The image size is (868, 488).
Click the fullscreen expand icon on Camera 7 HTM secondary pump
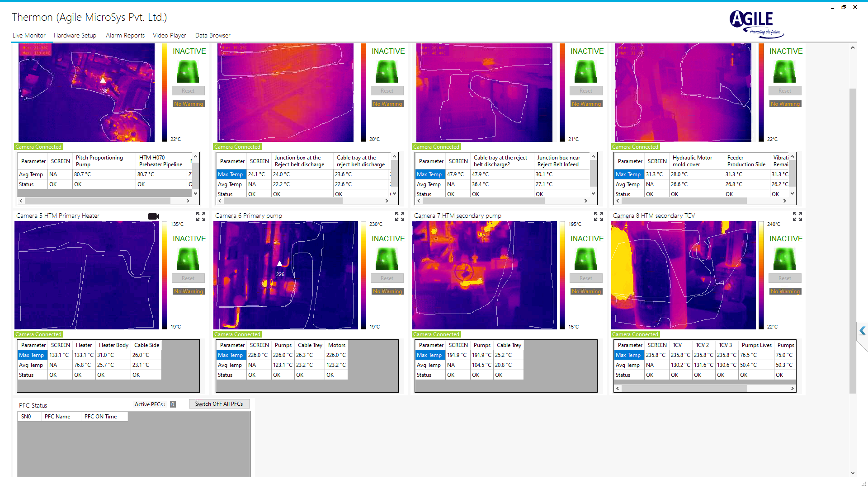click(599, 216)
